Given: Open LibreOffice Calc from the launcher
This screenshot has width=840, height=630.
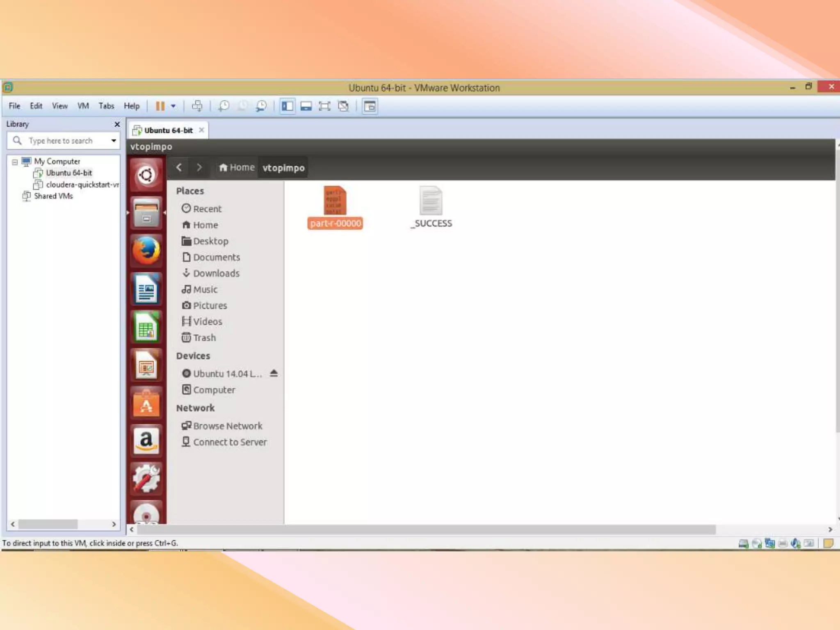Looking at the screenshot, I should (146, 327).
